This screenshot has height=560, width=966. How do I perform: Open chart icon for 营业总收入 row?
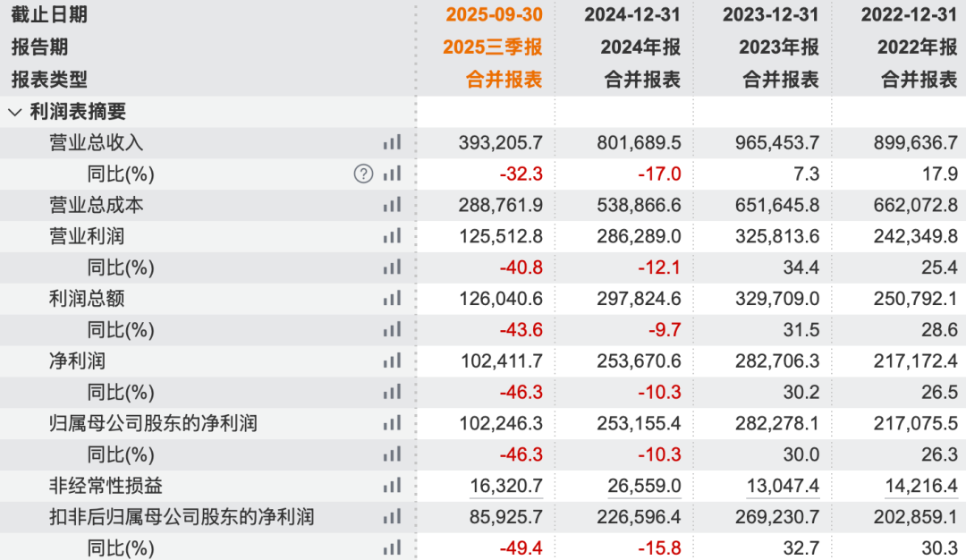click(392, 142)
